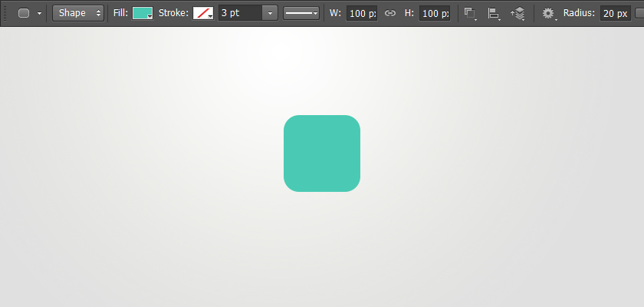Screen dimensions: 644x307
Task: Click the Radius value field
Action: tap(615, 13)
